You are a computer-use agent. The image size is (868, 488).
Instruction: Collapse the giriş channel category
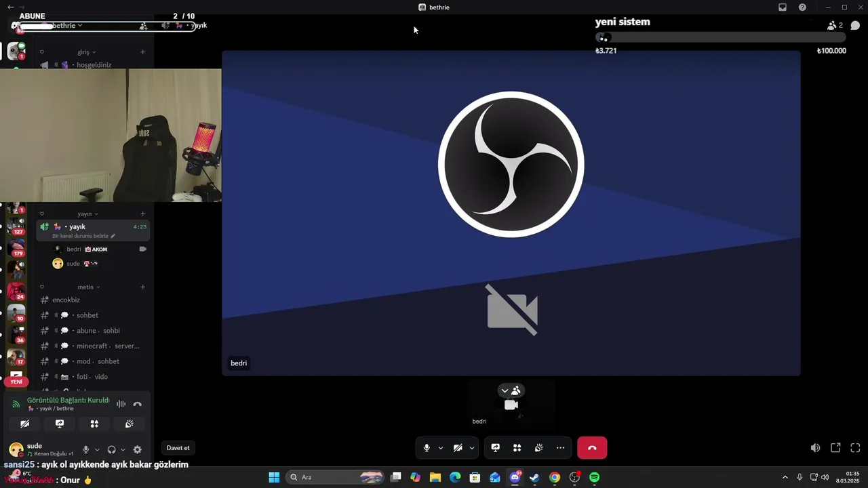pyautogui.click(x=87, y=52)
